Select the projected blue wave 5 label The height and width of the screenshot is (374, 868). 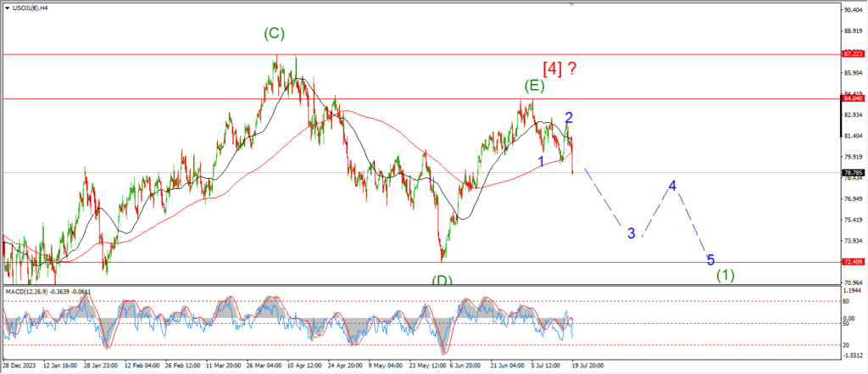[710, 260]
